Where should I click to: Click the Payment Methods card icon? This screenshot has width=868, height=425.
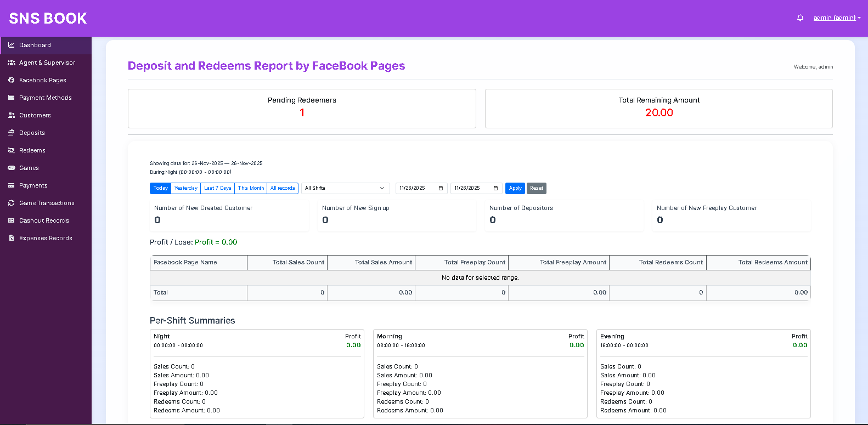(x=11, y=98)
